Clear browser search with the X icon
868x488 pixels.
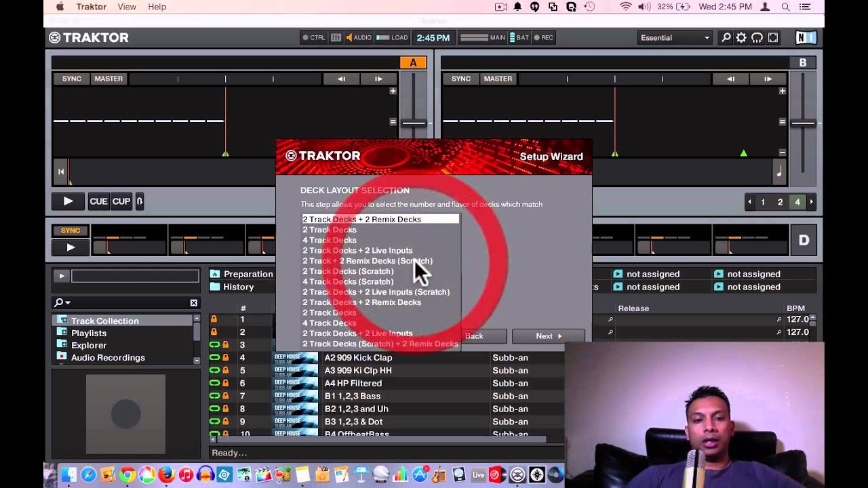click(x=194, y=303)
